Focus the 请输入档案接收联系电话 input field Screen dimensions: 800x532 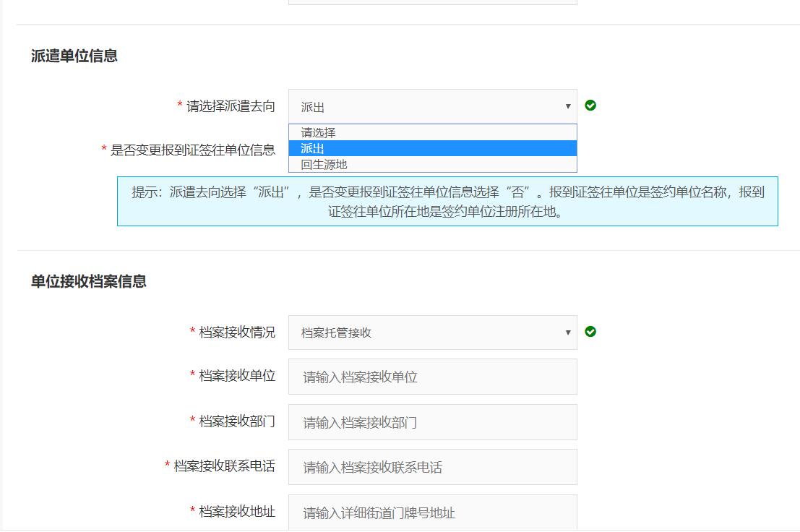point(432,467)
